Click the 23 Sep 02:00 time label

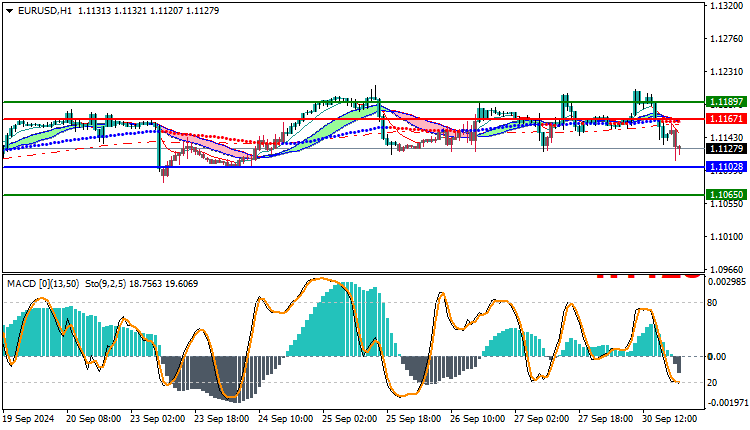158,419
